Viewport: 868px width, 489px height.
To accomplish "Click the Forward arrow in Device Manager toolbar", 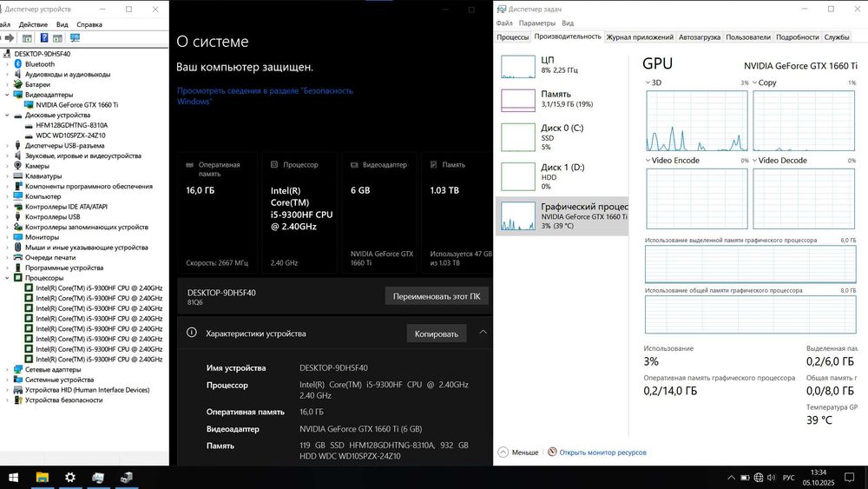I will 10,38.
